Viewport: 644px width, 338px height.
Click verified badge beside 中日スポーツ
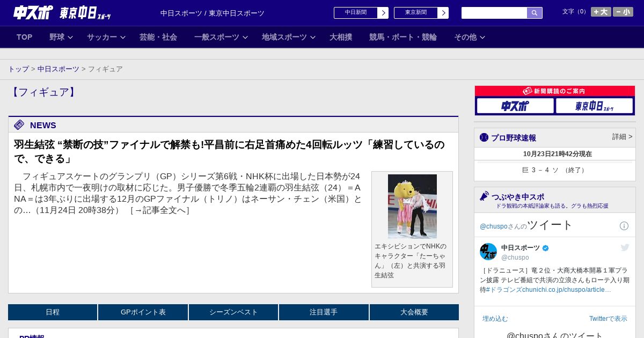pos(546,248)
